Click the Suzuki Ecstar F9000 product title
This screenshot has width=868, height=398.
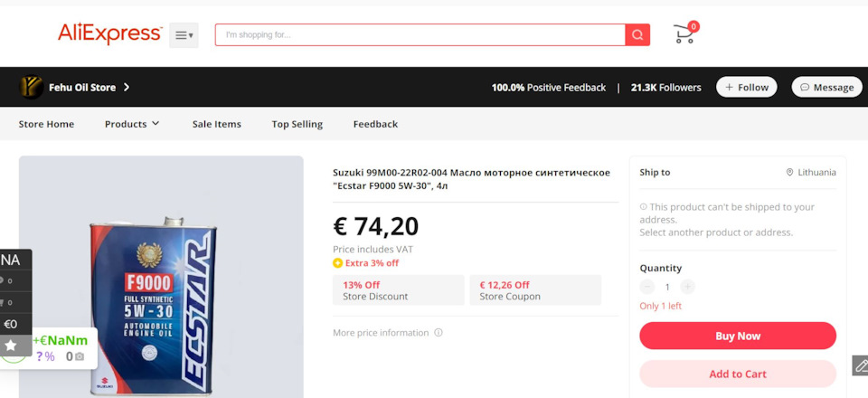[x=471, y=179]
